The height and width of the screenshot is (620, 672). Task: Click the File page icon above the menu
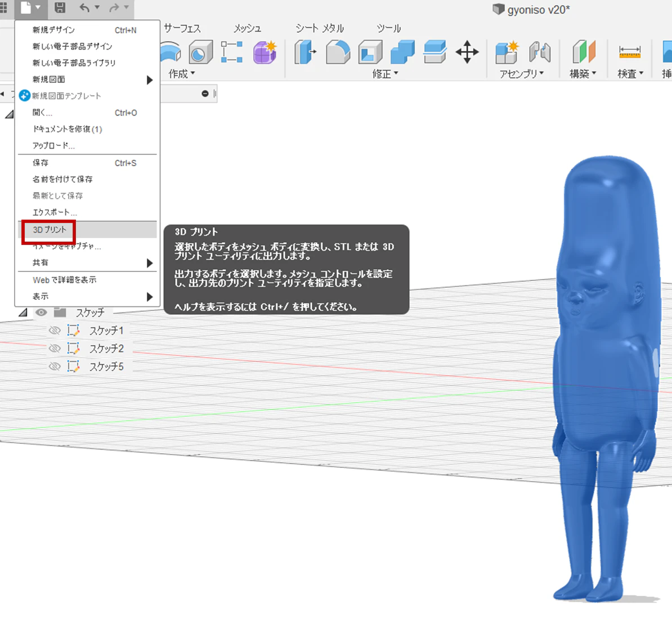(26, 7)
